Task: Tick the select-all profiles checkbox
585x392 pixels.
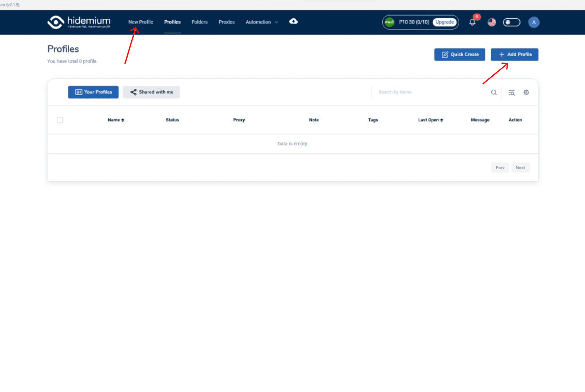Action: 60,119
